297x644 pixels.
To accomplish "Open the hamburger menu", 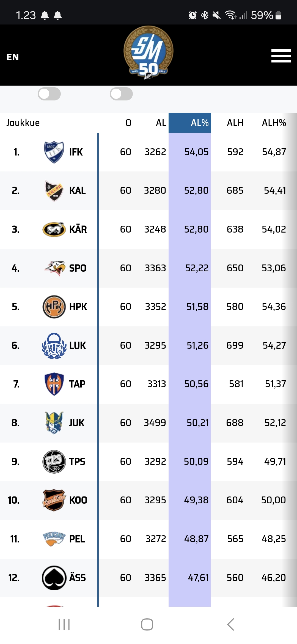I will (x=281, y=56).
